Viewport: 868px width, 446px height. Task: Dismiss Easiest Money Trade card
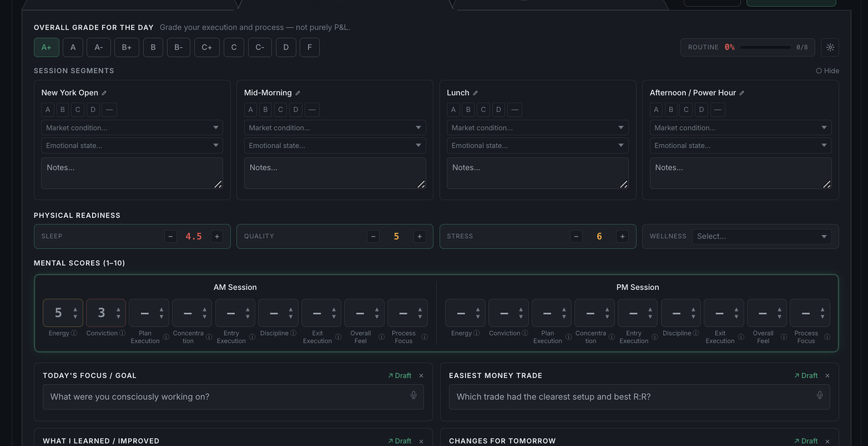828,376
